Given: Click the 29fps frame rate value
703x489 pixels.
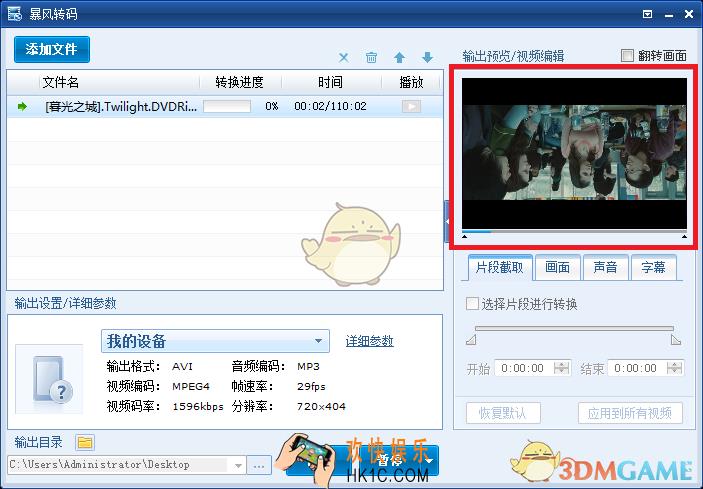Looking at the screenshot, I should 311,386.
